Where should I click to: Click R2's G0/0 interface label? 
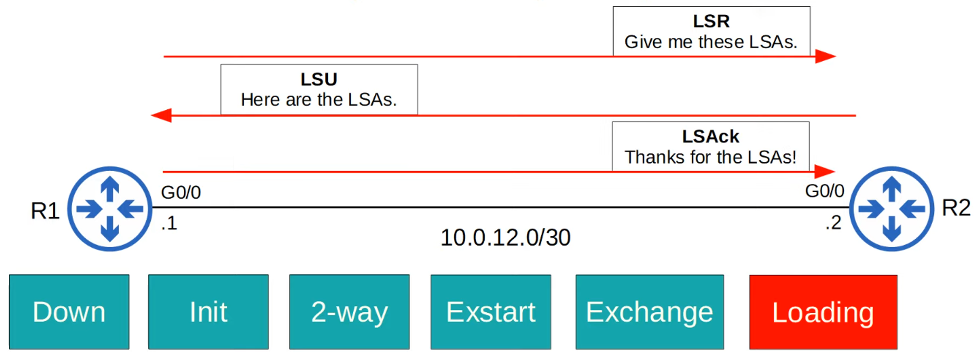(x=824, y=191)
